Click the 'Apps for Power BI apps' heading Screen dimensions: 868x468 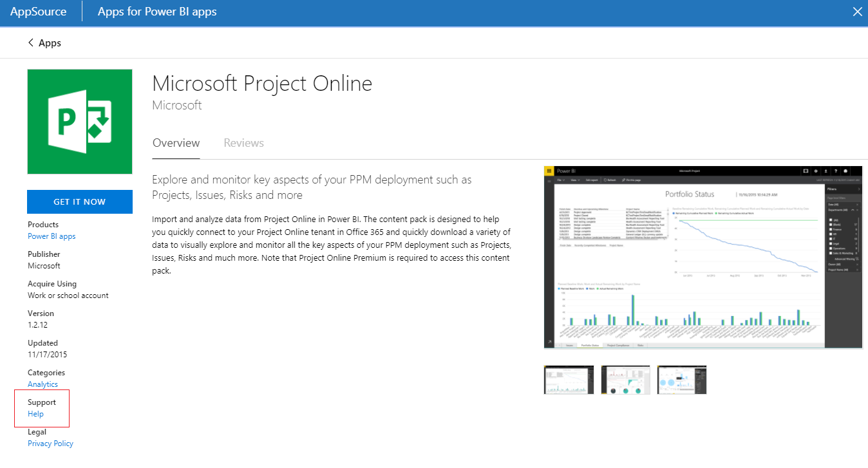click(157, 12)
